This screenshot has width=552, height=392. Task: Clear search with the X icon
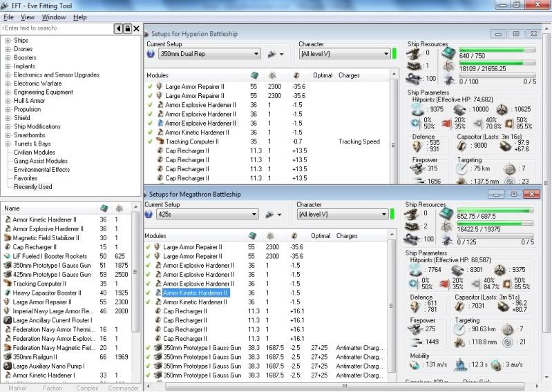click(136, 28)
